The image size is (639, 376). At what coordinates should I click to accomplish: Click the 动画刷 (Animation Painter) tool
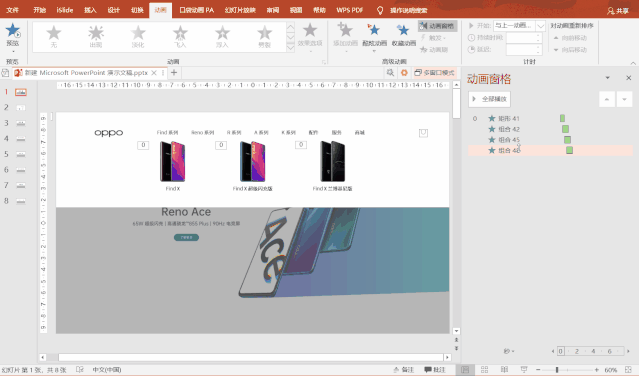pos(434,49)
